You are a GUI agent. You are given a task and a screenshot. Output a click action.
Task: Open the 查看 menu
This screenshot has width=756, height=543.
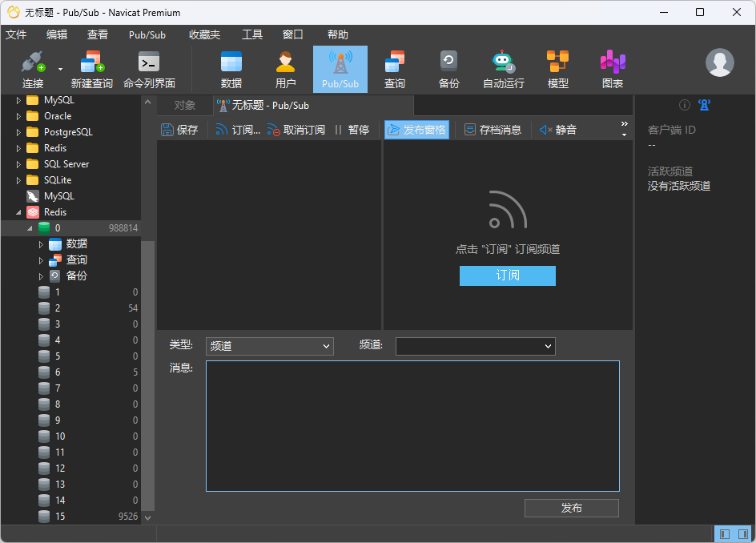pyautogui.click(x=98, y=34)
